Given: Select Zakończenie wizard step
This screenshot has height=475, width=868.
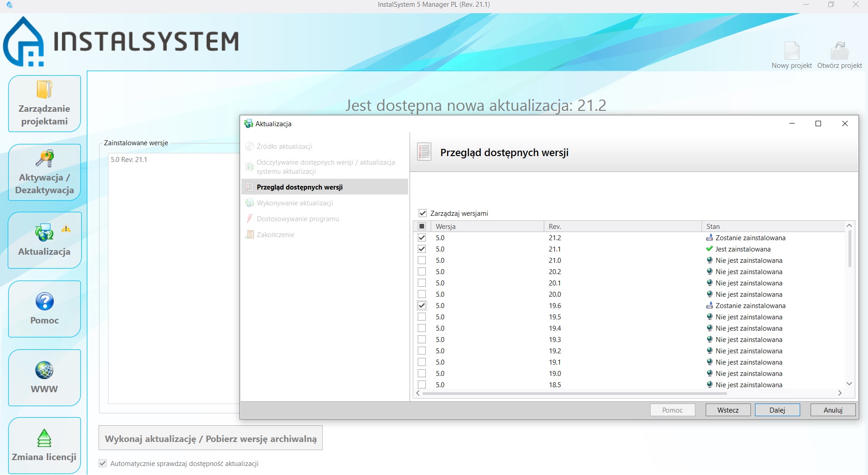Looking at the screenshot, I should click(325, 235).
